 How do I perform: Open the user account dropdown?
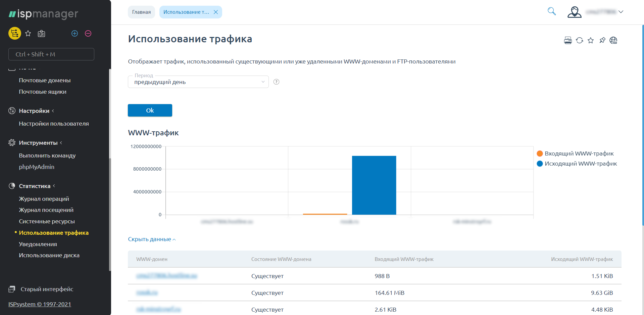coord(595,12)
